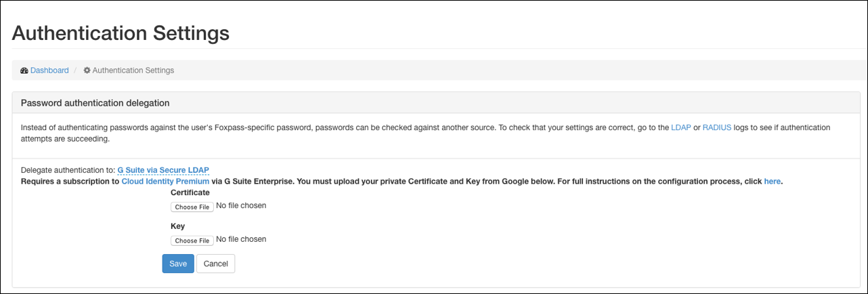Cancel the delegation changes
This screenshot has width=868, height=294.
(x=216, y=264)
